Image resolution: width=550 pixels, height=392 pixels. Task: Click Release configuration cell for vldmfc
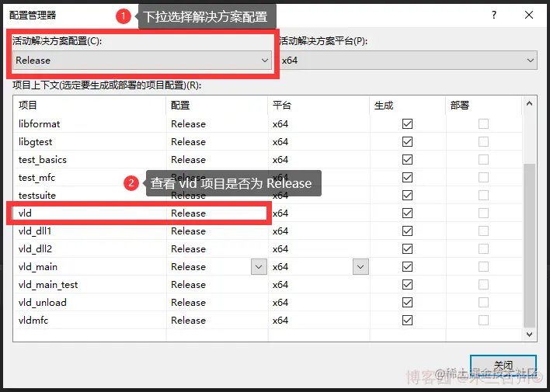pos(217,320)
